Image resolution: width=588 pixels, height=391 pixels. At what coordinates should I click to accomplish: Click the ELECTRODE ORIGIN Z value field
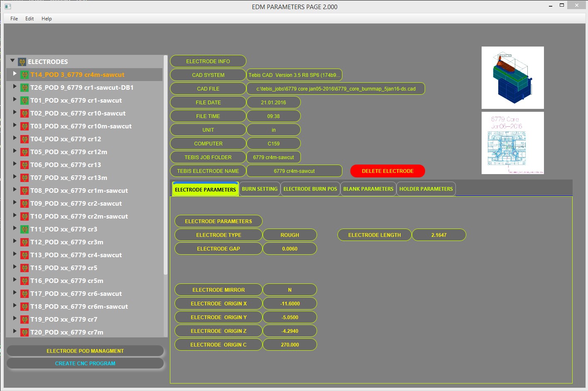290,331
